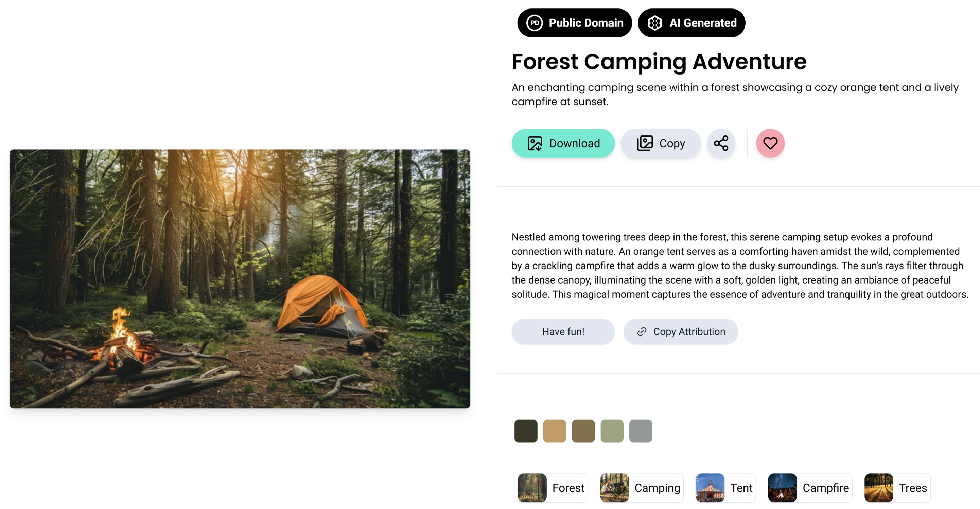Browse the Tent tag
This screenshot has height=509, width=980.
click(x=725, y=488)
